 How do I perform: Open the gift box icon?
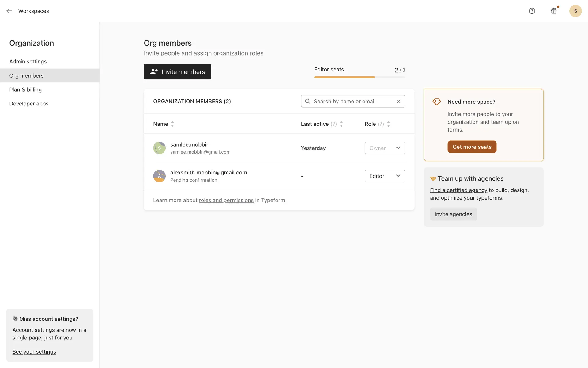coord(554,11)
